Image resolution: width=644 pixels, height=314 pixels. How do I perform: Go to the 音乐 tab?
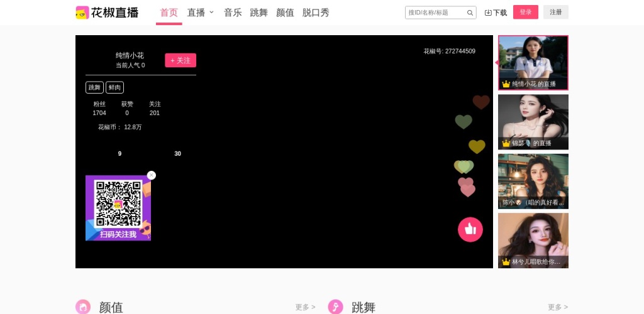click(233, 13)
